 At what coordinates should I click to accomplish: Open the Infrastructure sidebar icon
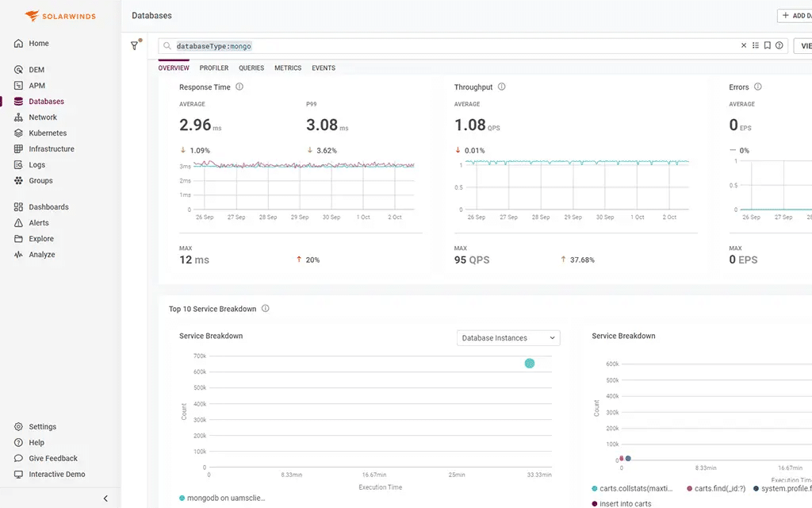(x=19, y=148)
